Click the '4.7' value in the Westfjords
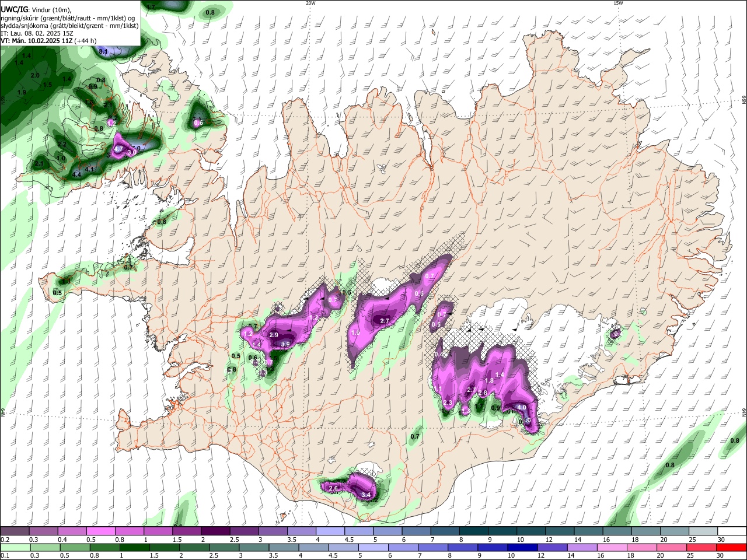Image resolution: width=747 pixels, height=560 pixels. 118,149
